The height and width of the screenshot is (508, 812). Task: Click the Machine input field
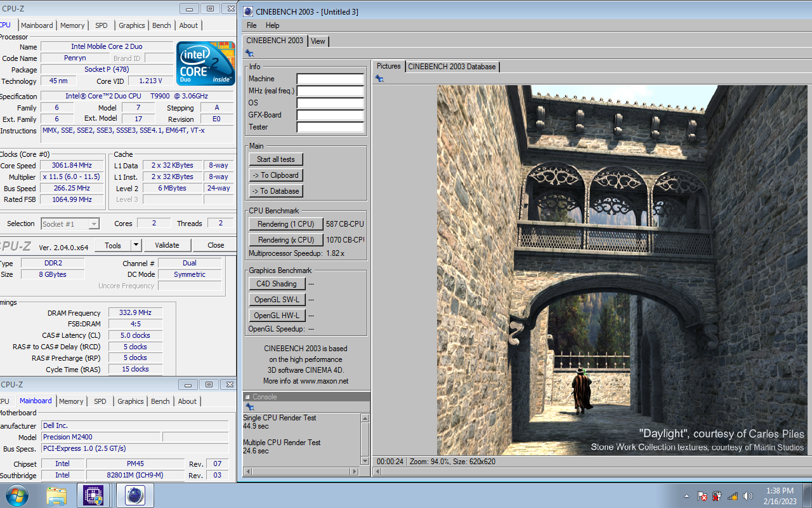[331, 79]
